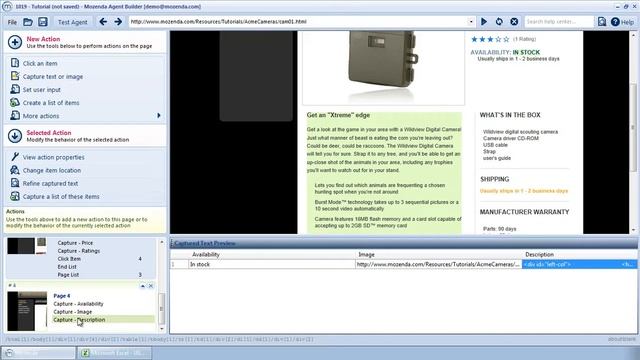Select the Page 4 heading

[x=62, y=296]
